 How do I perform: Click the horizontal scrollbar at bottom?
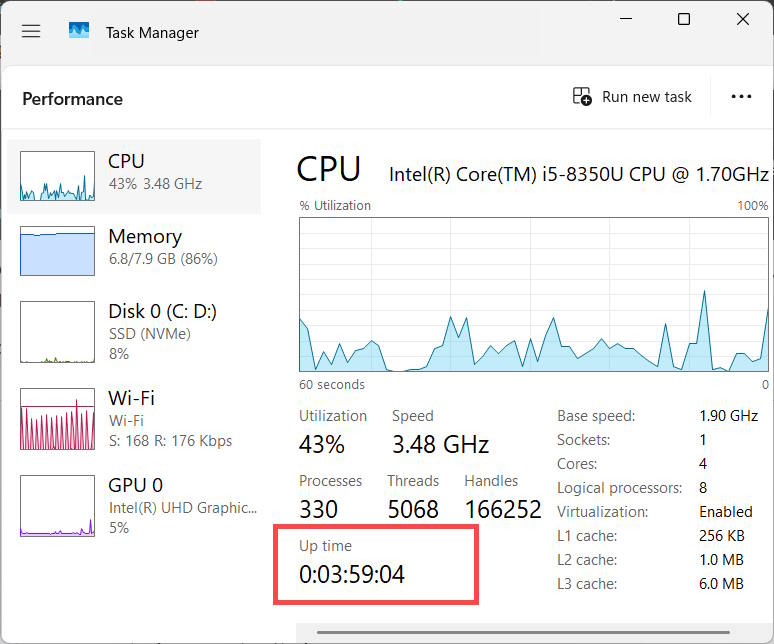pyautogui.click(x=523, y=632)
